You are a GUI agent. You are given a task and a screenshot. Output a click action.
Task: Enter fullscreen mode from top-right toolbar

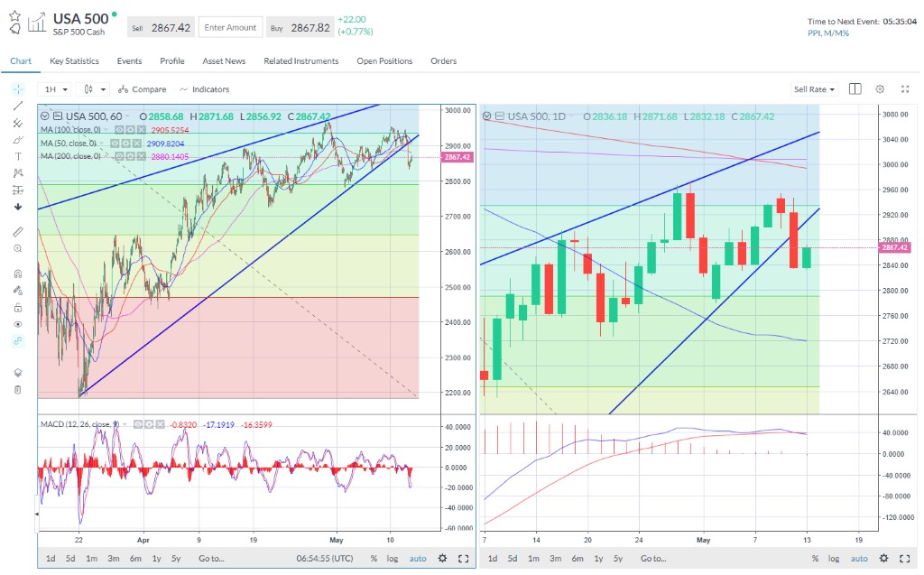pos(905,89)
